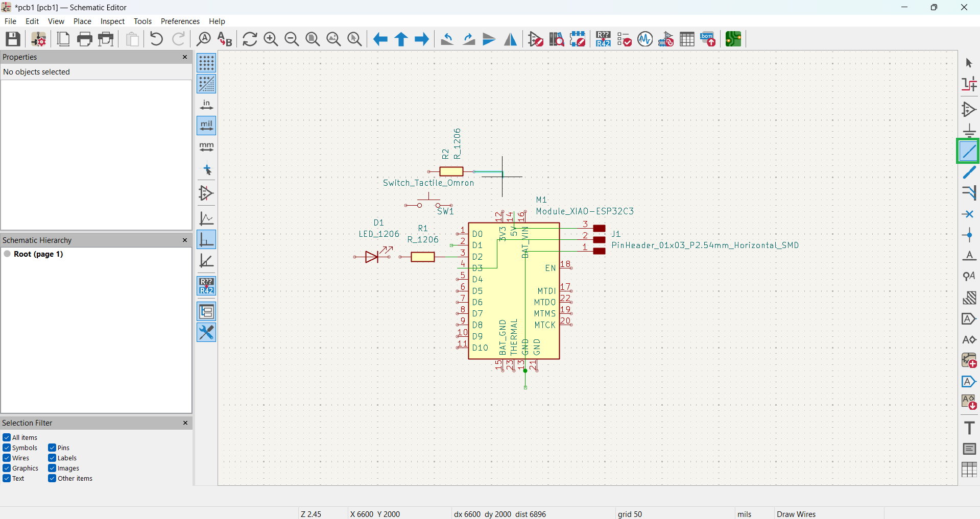Screen dimensions: 980x519
Task: Open the Symbol Editor
Action: pyautogui.click(x=536, y=39)
